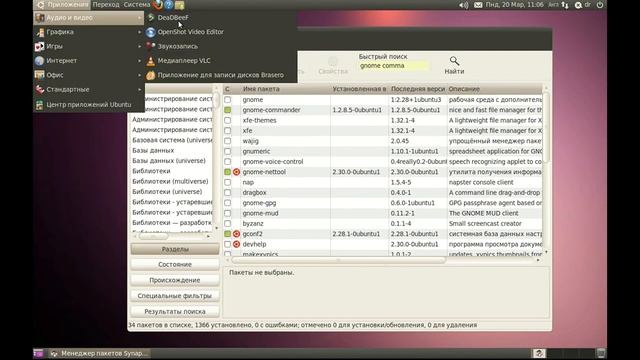The image size is (640, 360).
Task: Click the trash icon in bottom panel
Action: [600, 353]
